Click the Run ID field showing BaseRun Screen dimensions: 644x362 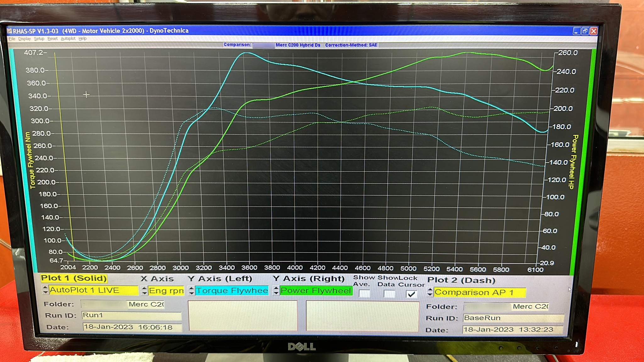[514, 318]
